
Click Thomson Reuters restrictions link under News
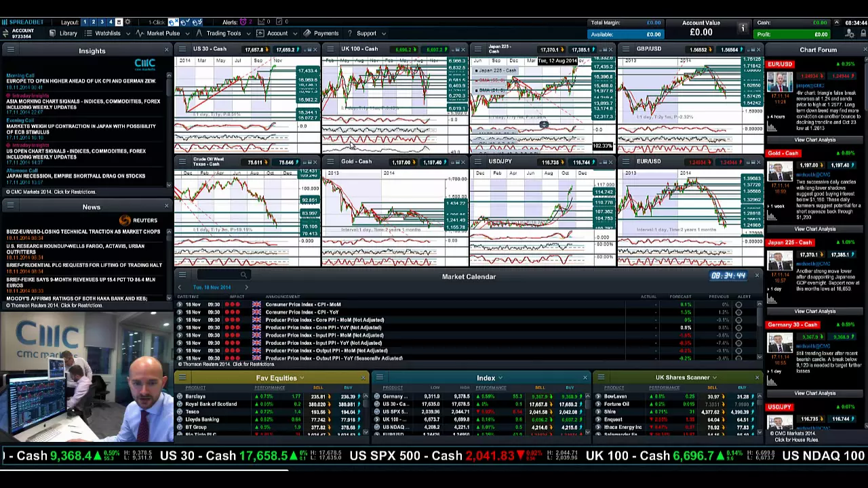pos(54,305)
